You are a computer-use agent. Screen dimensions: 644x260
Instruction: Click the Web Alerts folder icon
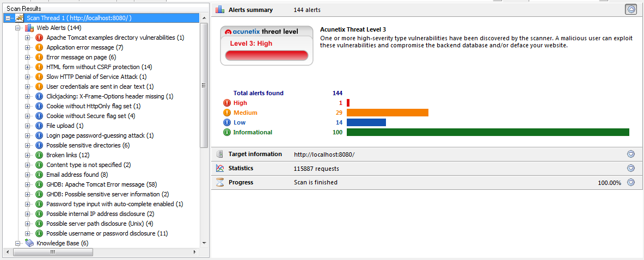pos(29,28)
